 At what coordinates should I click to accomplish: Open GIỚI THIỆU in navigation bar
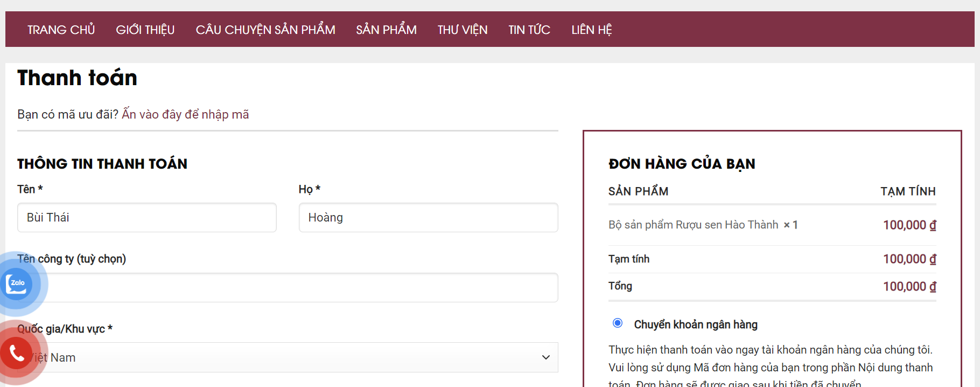(x=145, y=30)
